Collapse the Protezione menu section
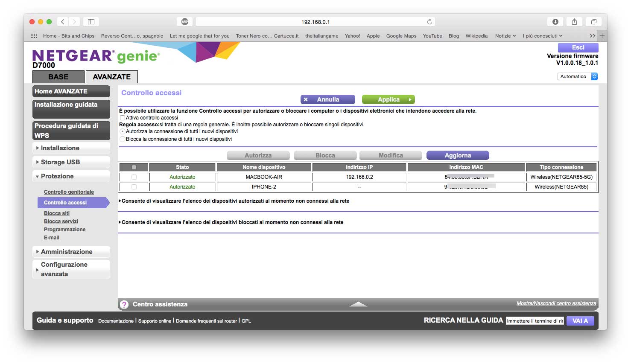The image size is (631, 364). [x=71, y=176]
